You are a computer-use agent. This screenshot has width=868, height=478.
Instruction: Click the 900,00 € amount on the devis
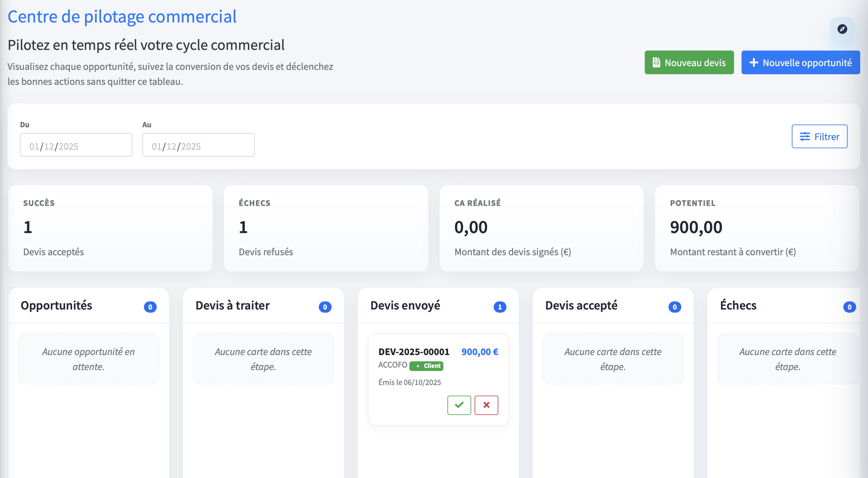tap(480, 351)
